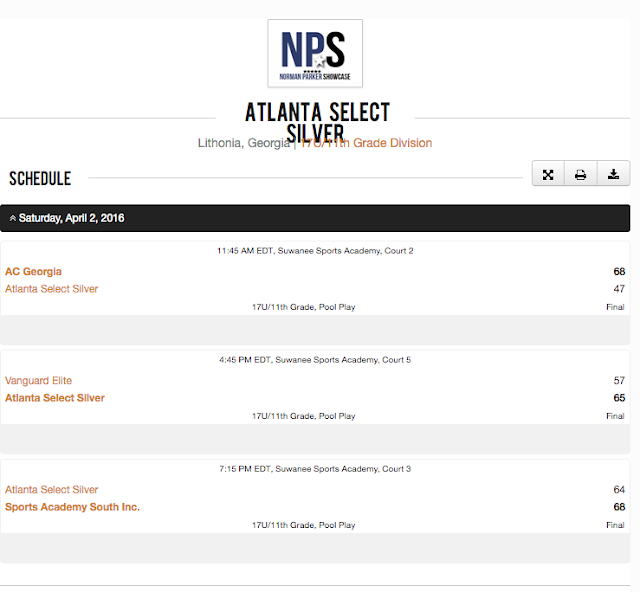Image resolution: width=640 pixels, height=592 pixels.
Task: Open bold Atlanta Select Silver link in second game
Action: (55, 398)
